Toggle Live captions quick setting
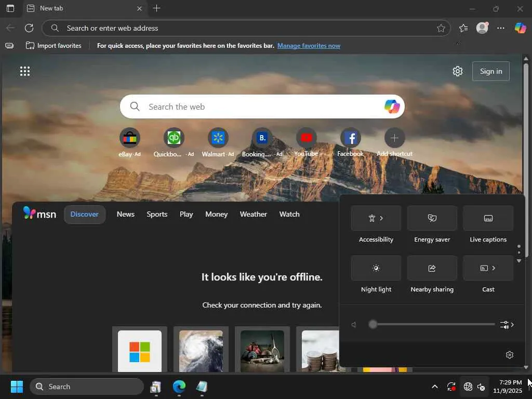Viewport: 532px width, 399px height. tap(488, 218)
